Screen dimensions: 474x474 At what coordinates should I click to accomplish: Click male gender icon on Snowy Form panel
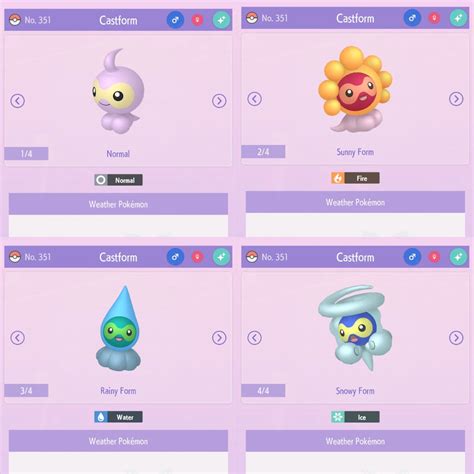(x=412, y=257)
